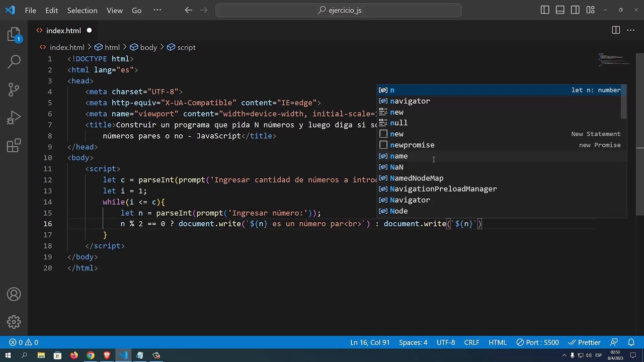Open the Manage gear icon
The image size is (644, 362).
[x=14, y=322]
